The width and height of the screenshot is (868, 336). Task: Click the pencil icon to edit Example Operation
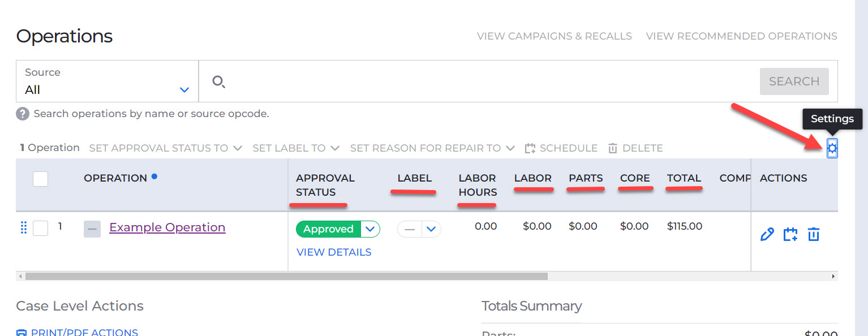coord(767,234)
